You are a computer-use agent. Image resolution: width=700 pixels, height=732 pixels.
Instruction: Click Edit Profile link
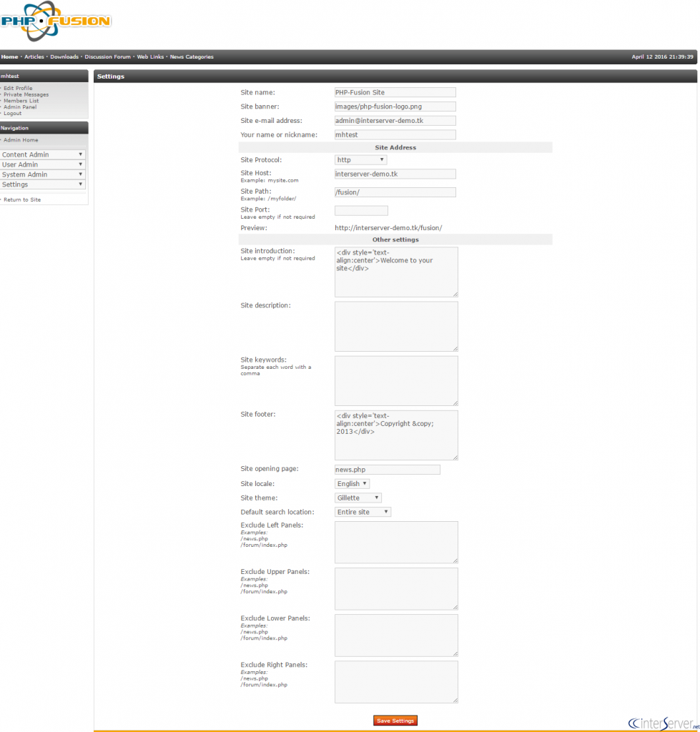point(18,88)
